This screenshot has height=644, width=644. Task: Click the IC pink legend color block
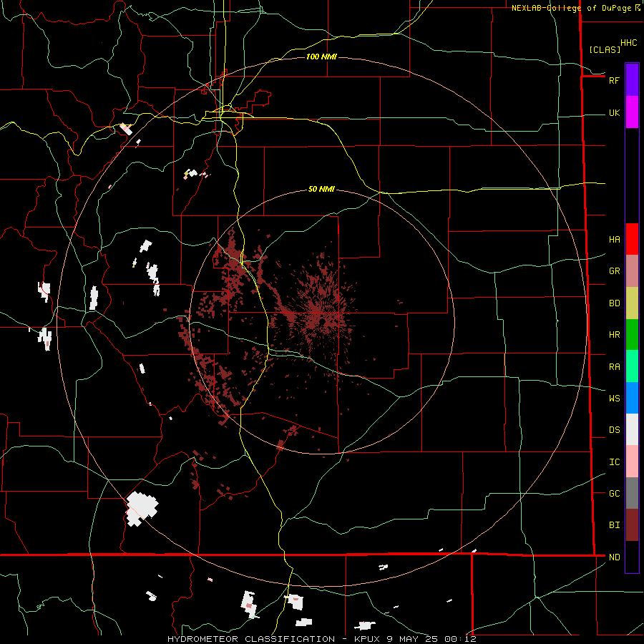(x=632, y=462)
